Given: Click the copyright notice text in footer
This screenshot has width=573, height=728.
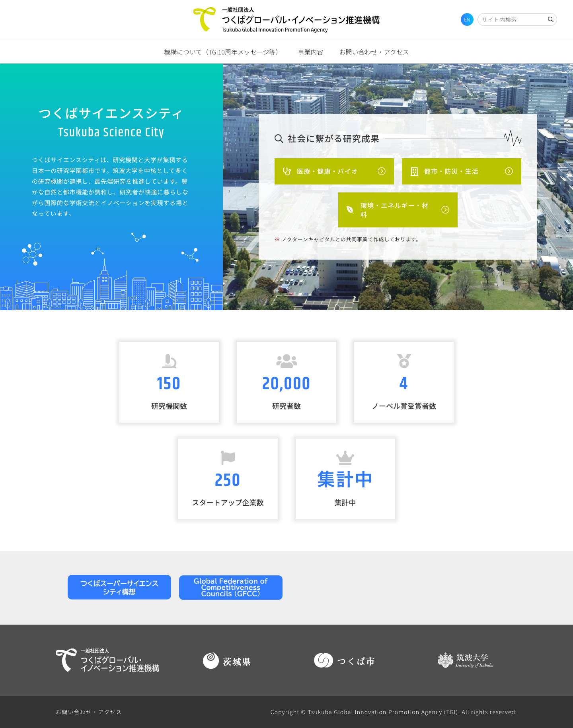Looking at the screenshot, I should point(394,712).
